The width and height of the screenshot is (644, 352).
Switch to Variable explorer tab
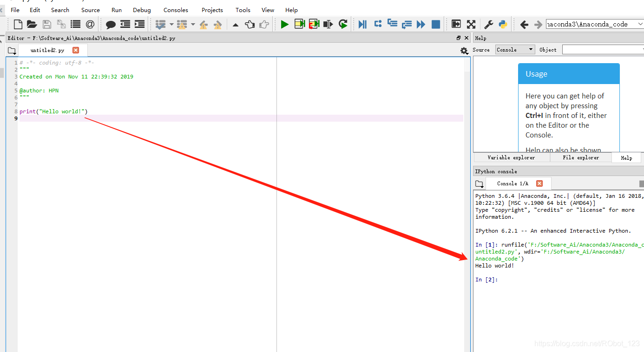[511, 157]
